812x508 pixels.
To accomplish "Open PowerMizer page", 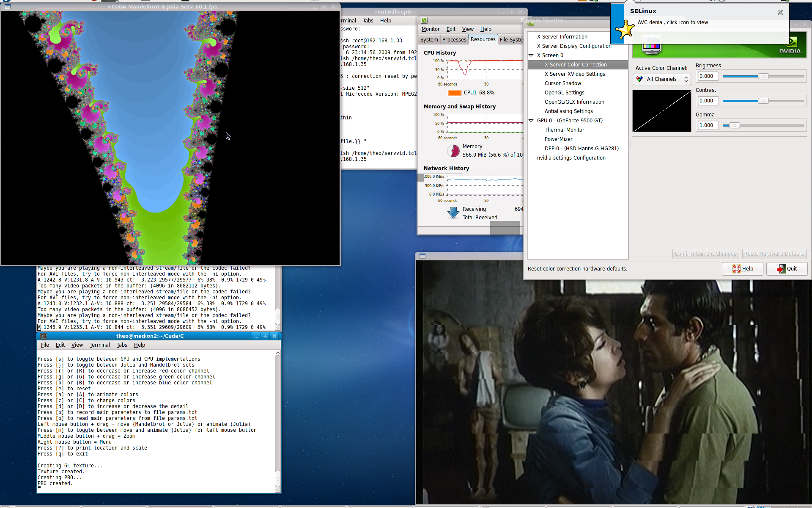I will tap(559, 139).
